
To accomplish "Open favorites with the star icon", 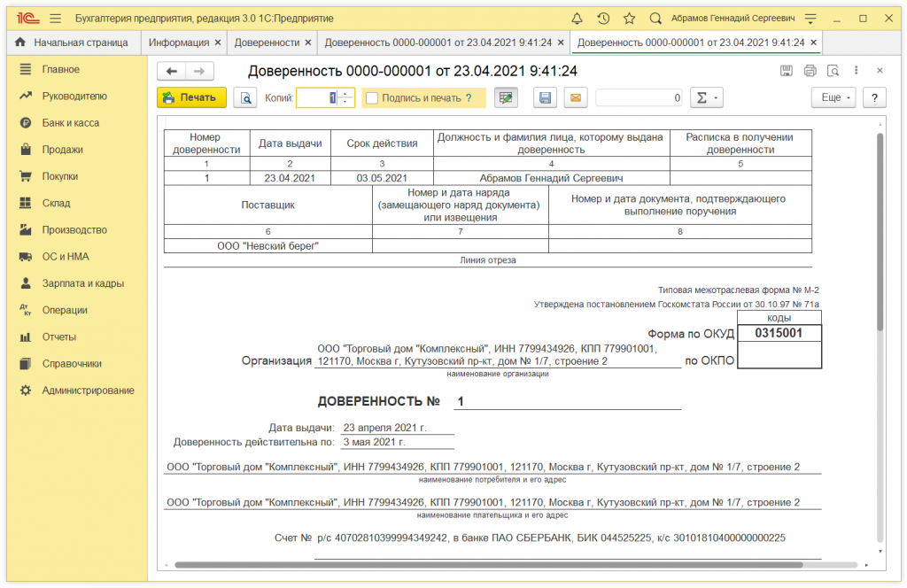I will point(629,18).
